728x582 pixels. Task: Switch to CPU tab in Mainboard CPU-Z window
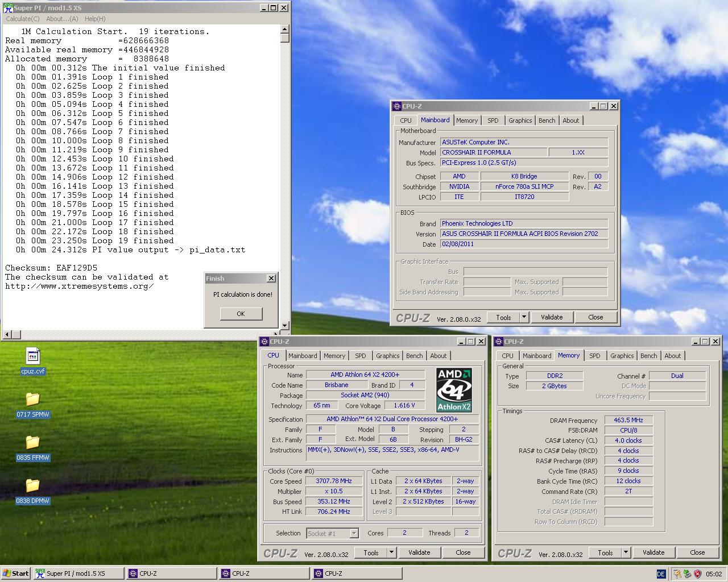(406, 120)
